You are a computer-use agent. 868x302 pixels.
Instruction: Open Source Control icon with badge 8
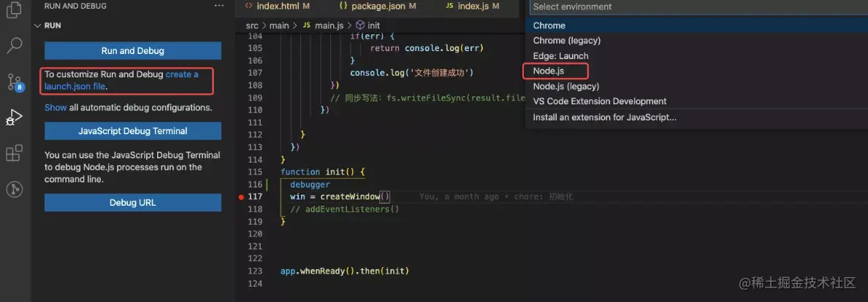(15, 82)
